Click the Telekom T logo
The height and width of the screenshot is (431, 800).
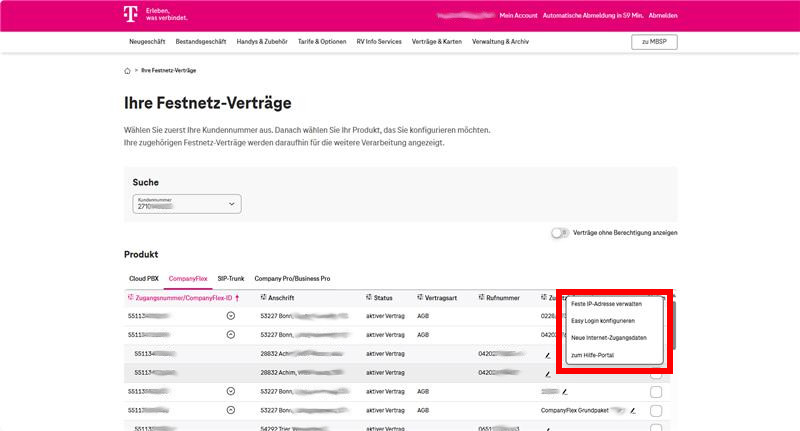click(x=131, y=14)
